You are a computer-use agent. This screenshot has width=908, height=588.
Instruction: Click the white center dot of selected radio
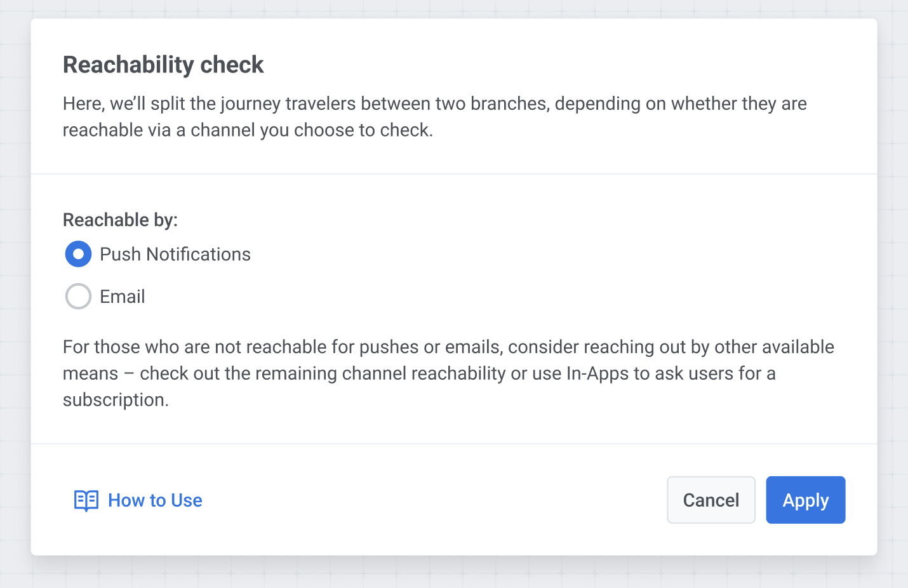coord(78,254)
